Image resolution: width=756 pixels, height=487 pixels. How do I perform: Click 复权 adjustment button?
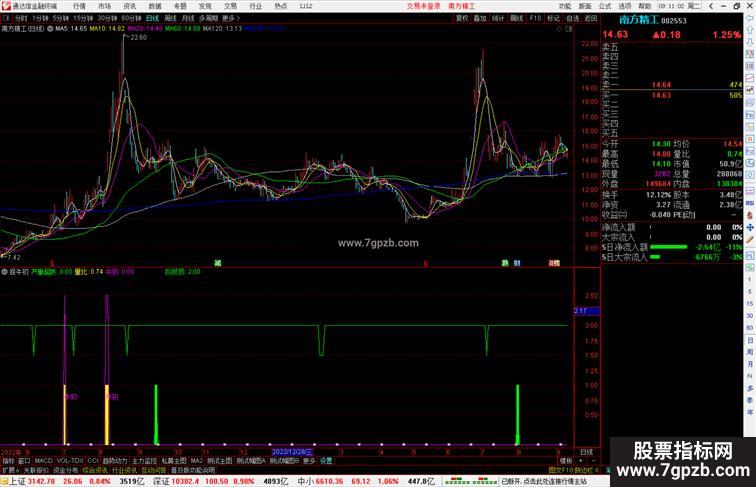tap(462, 18)
